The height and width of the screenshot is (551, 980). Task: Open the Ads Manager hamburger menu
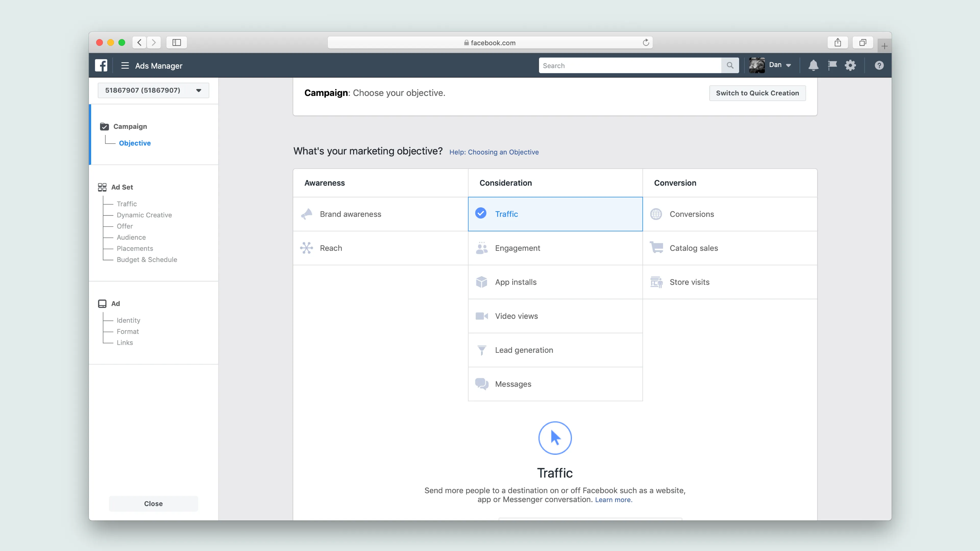point(125,65)
